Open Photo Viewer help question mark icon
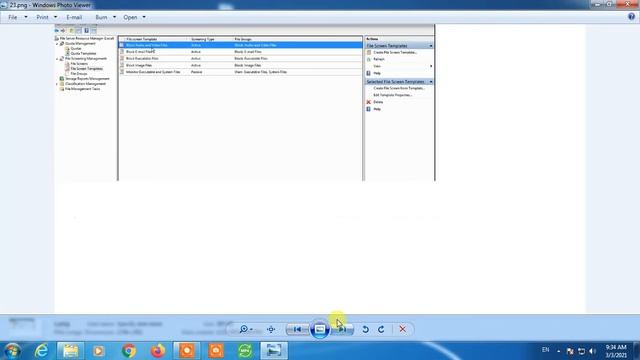Screen dimensions: 640x360 click(x=631, y=17)
